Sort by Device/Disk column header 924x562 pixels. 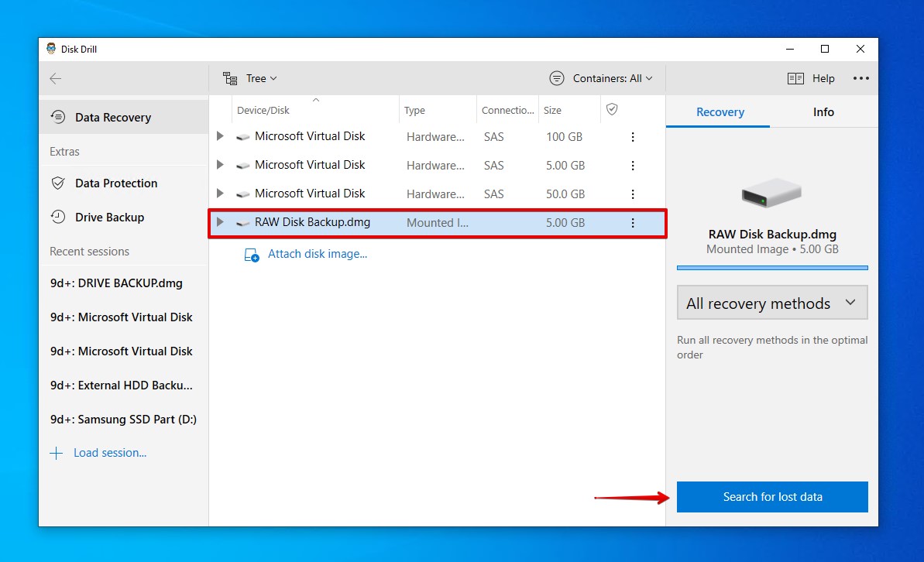click(x=315, y=110)
